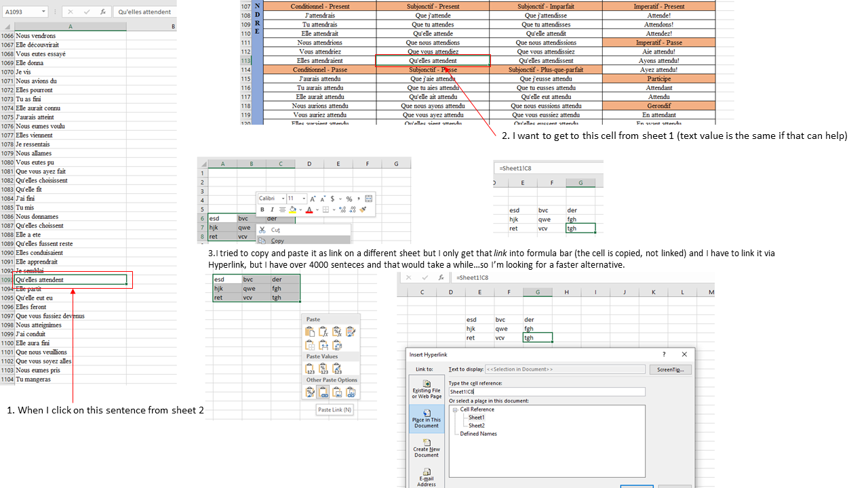This screenshot has width=868, height=488.
Task: Open Accounting format dropdown arrow
Action: [x=340, y=199]
